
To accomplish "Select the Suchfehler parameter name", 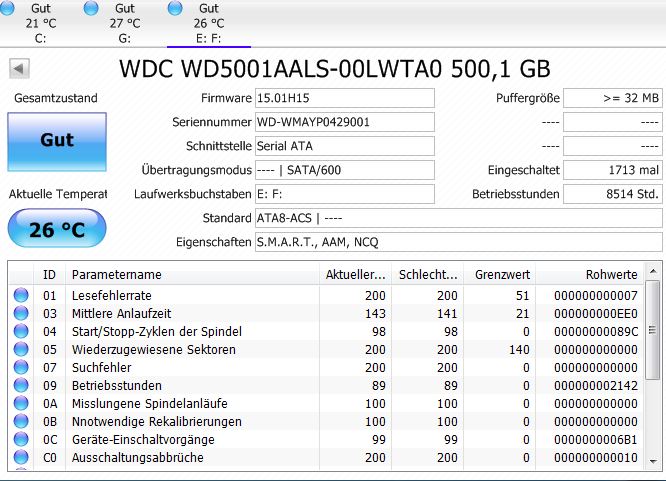I will [102, 368].
